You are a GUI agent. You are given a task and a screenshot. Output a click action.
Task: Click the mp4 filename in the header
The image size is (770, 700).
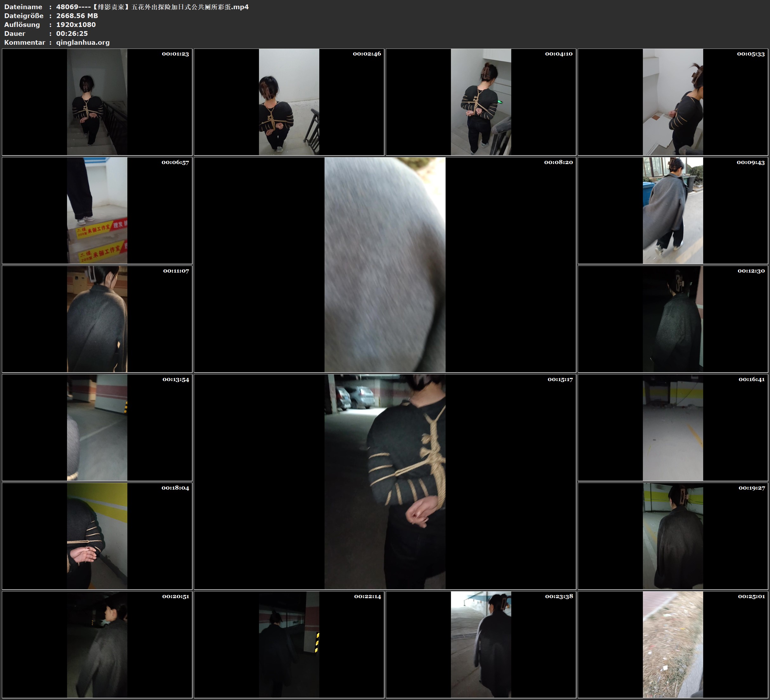(152, 7)
